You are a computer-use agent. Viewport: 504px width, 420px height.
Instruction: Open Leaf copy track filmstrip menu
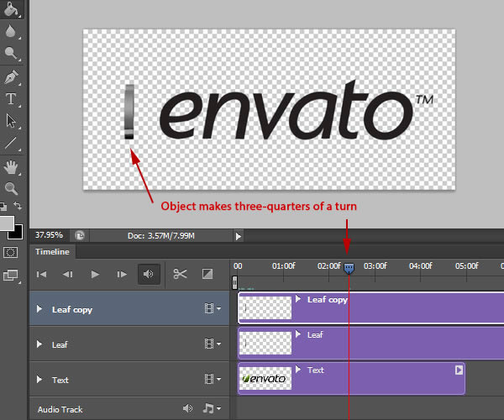pos(213,308)
